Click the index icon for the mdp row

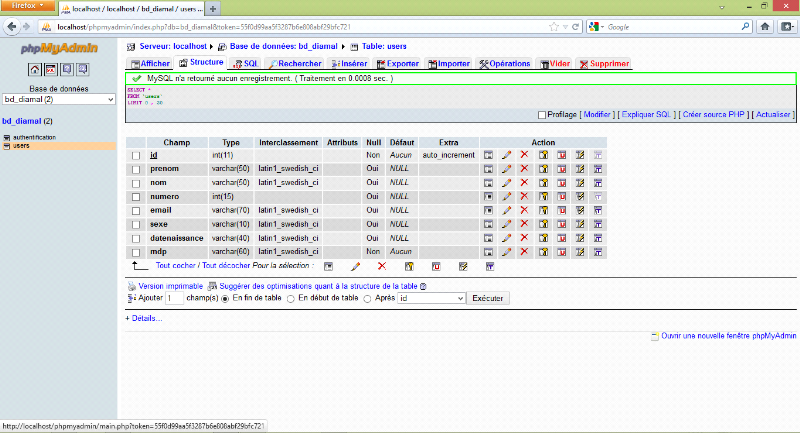tap(579, 252)
